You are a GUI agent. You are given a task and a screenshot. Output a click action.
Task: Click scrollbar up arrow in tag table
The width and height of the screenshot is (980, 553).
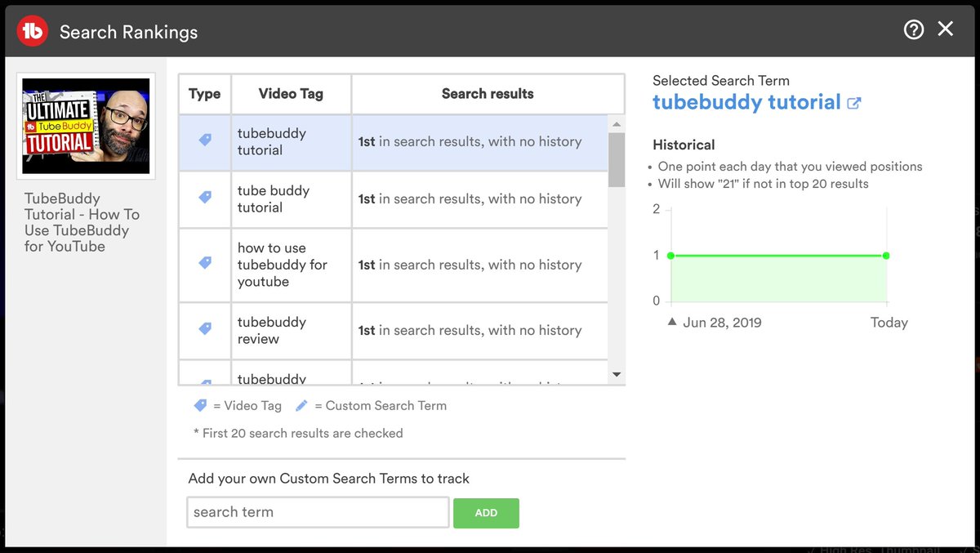pos(617,123)
